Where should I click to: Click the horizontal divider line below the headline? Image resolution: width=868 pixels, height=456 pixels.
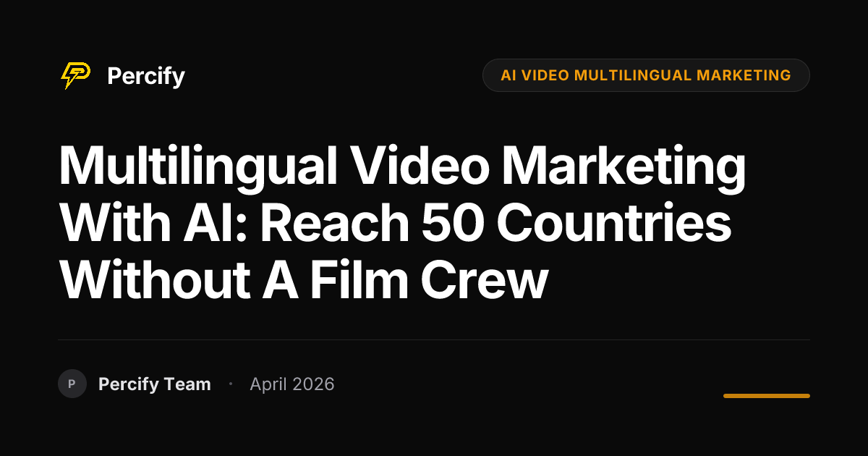coord(434,339)
